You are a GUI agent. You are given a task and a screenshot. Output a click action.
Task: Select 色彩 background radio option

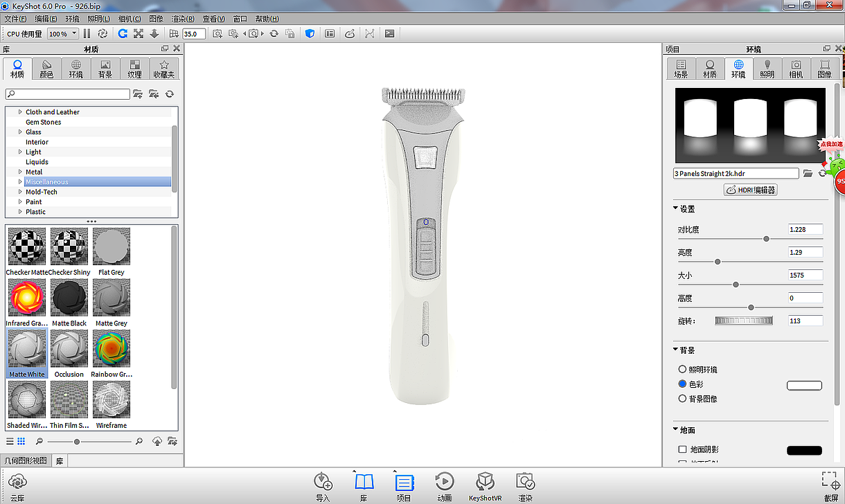682,384
